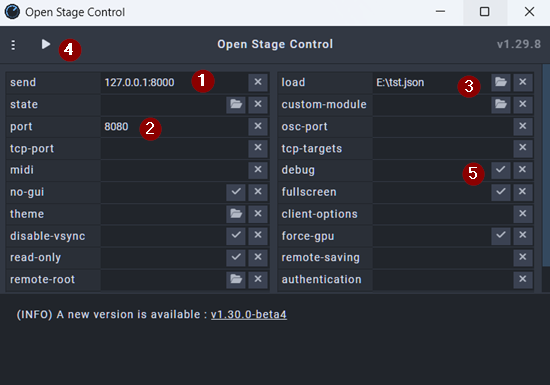Click the settings panel vertical scrollbar

[x=546, y=165]
